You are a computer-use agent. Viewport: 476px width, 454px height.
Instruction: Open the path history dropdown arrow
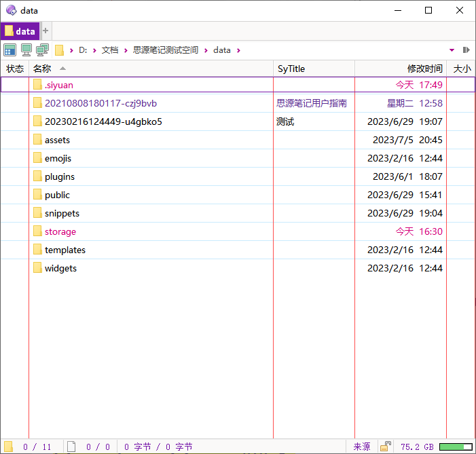[452, 50]
